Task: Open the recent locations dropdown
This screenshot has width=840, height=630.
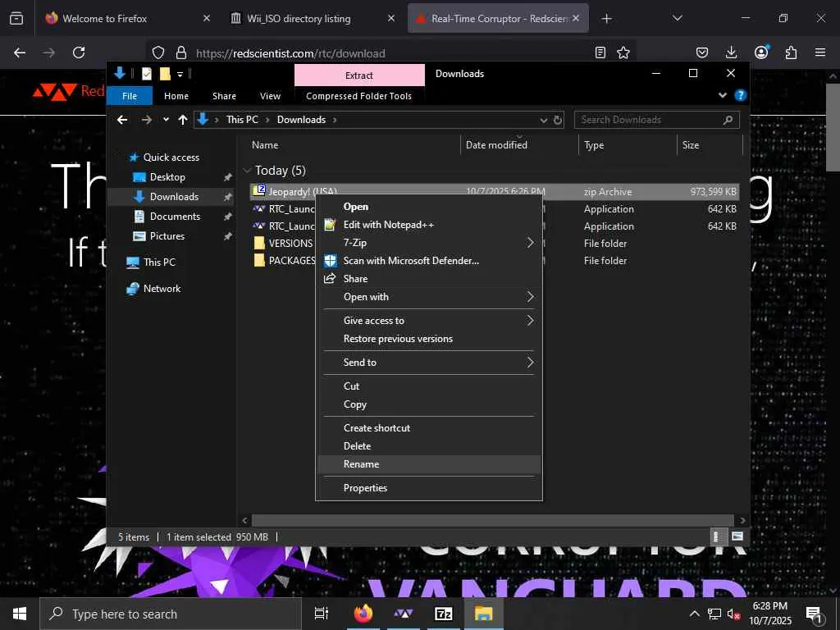Action: (166, 120)
